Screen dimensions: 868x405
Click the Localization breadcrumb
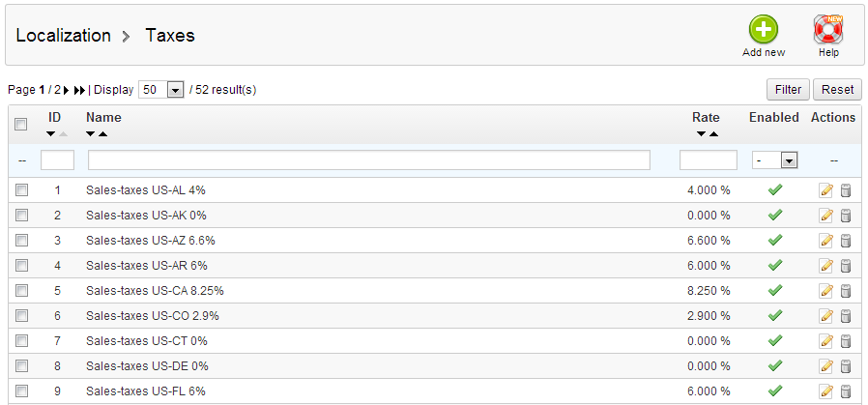pos(64,36)
